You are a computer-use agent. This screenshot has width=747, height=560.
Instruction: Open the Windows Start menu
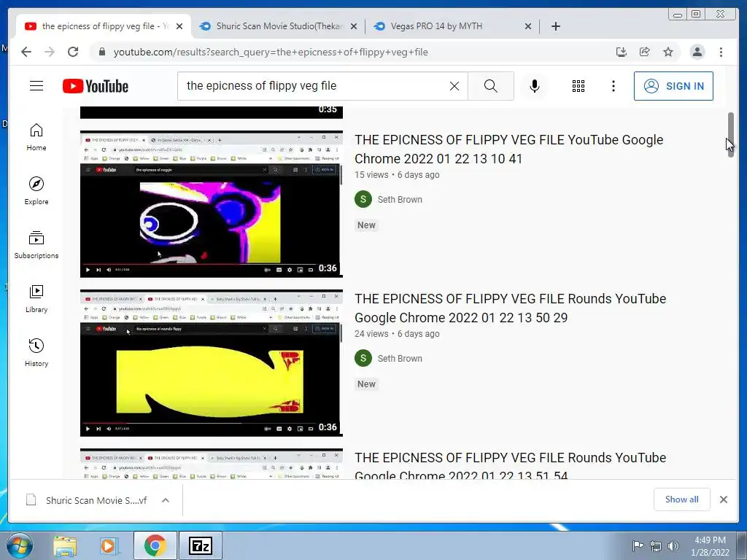tap(19, 545)
